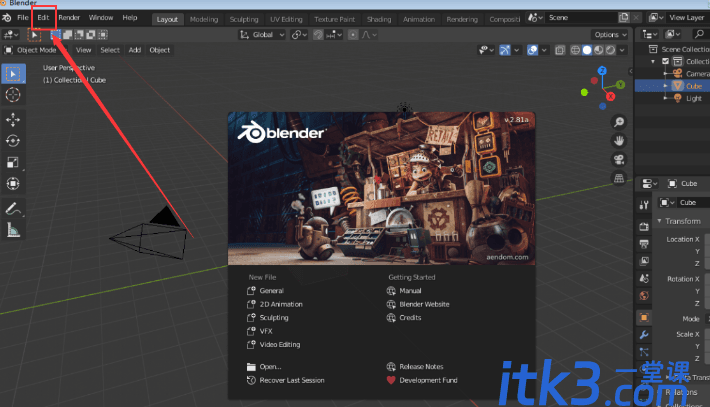Toggle the snap magnet button
The width and height of the screenshot is (710, 407).
(318, 34)
